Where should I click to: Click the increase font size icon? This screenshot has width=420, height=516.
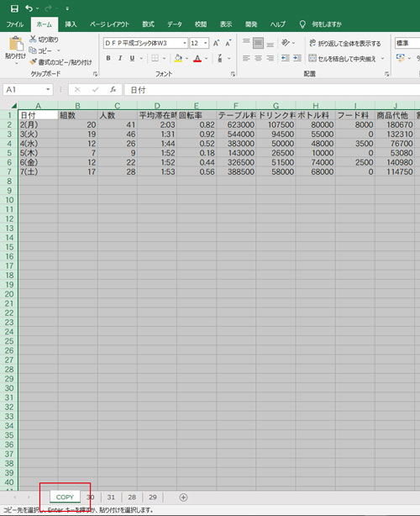(216, 43)
